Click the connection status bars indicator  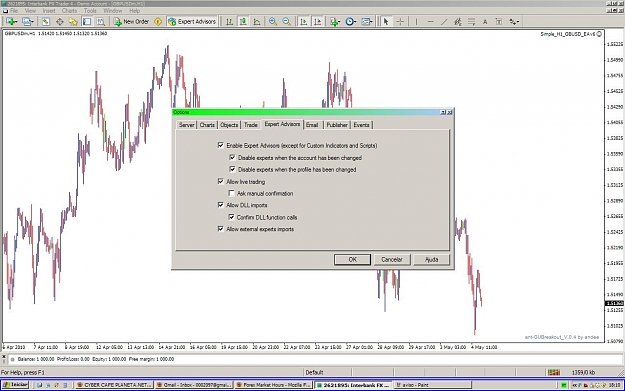point(554,372)
